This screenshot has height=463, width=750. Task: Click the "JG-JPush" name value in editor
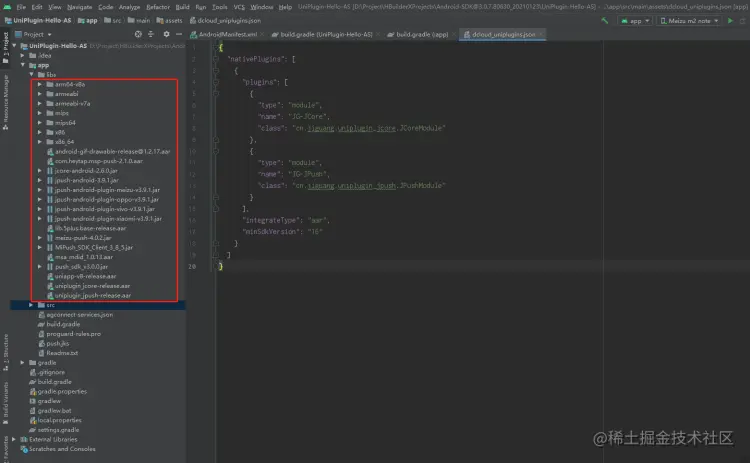tap(308, 174)
